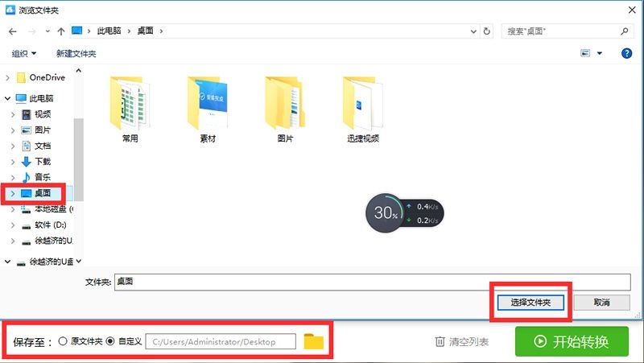The width and height of the screenshot is (644, 363).
Task: Select 桌面 in the address breadcrumb
Action: pyautogui.click(x=145, y=31)
